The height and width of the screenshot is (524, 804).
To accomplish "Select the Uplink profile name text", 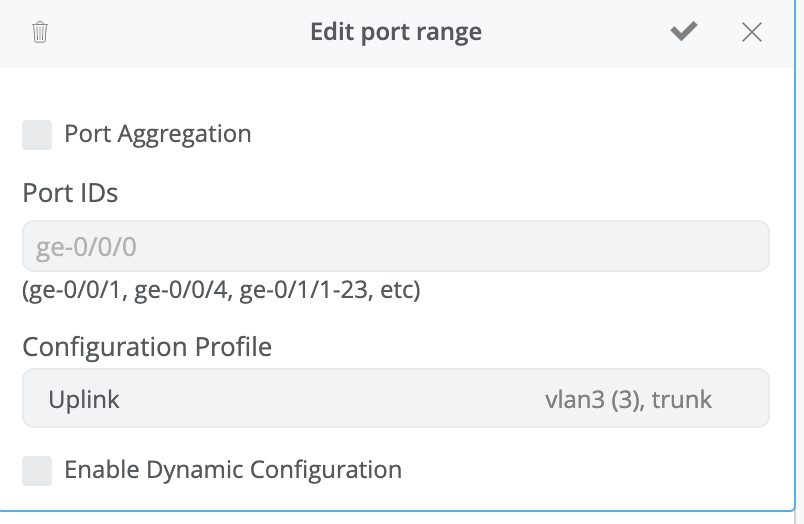I will click(84, 400).
